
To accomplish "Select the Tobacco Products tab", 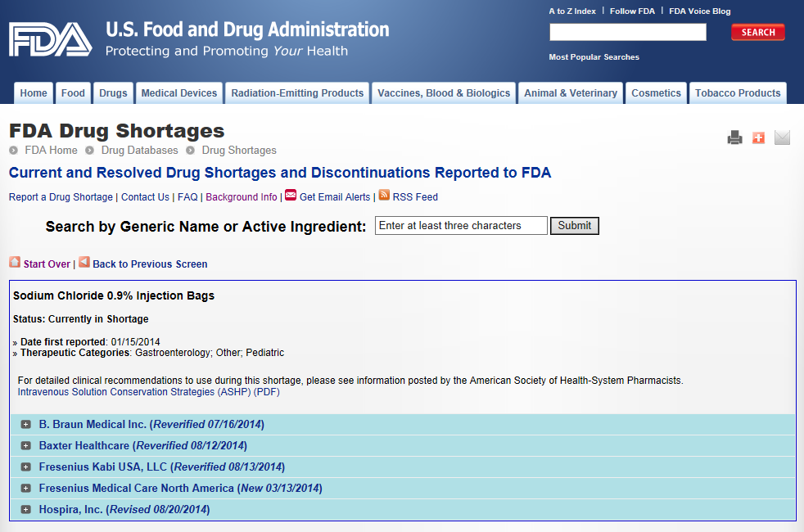I will (738, 93).
